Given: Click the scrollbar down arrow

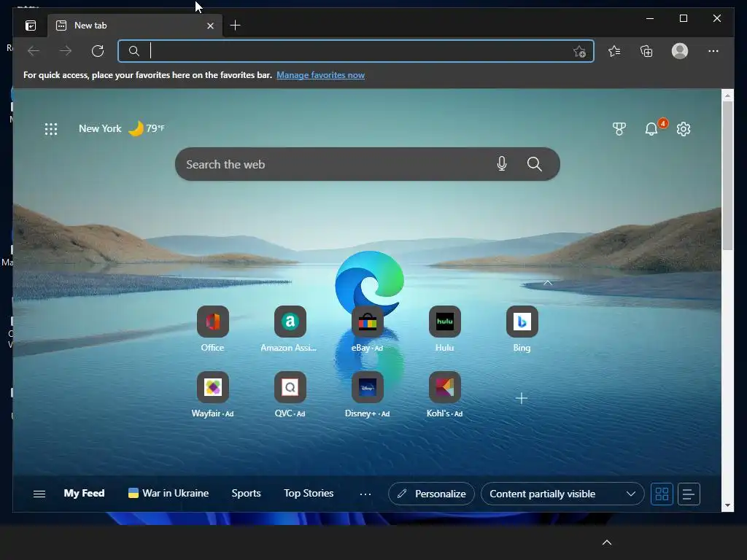Looking at the screenshot, I should tap(727, 505).
